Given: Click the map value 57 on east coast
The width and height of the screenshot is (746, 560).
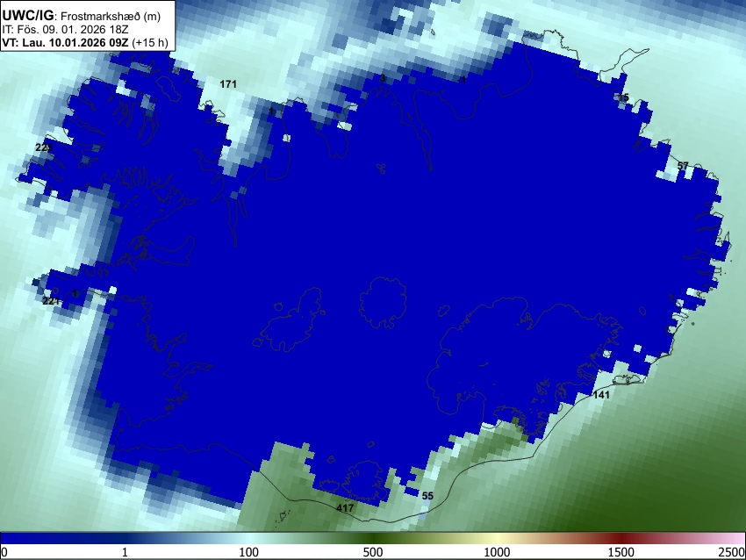Looking at the screenshot, I should coord(683,166).
